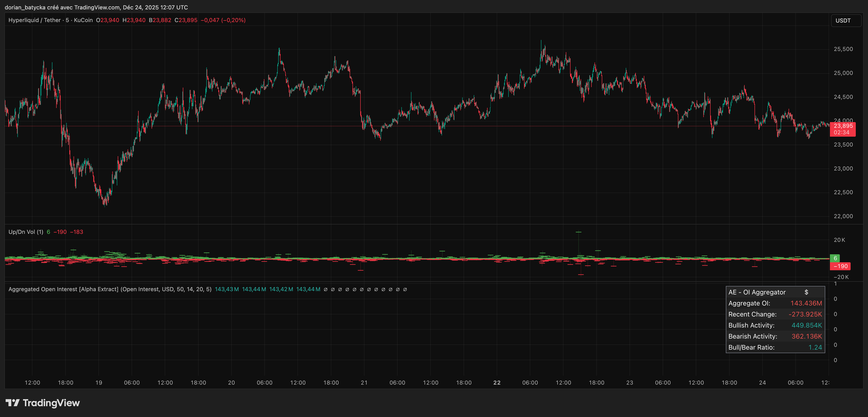Click the Up/Dn Vol (1) indicator legend

coord(26,232)
